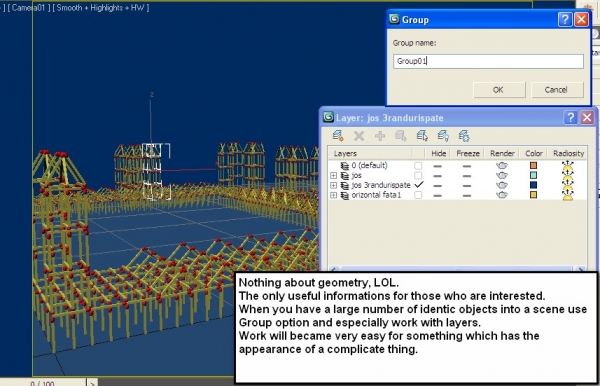This screenshot has width=600, height=386.
Task: Expand the jos layer tree
Action: (333, 176)
